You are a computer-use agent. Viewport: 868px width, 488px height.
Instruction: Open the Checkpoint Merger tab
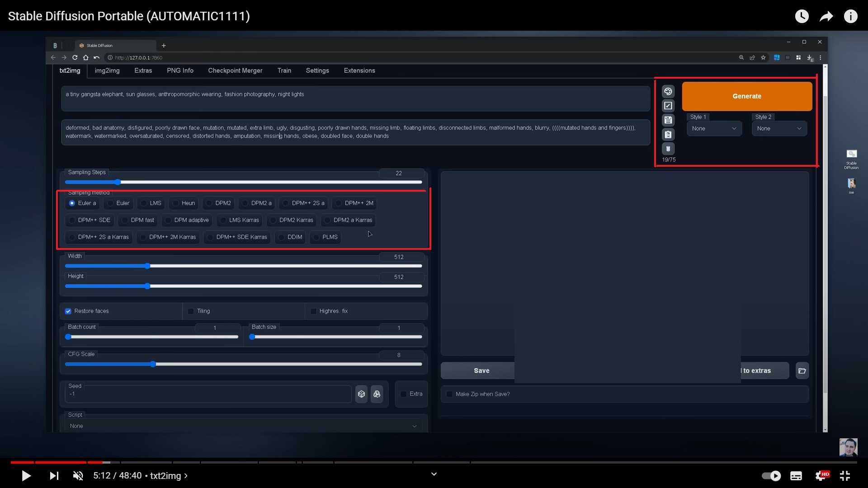235,70
